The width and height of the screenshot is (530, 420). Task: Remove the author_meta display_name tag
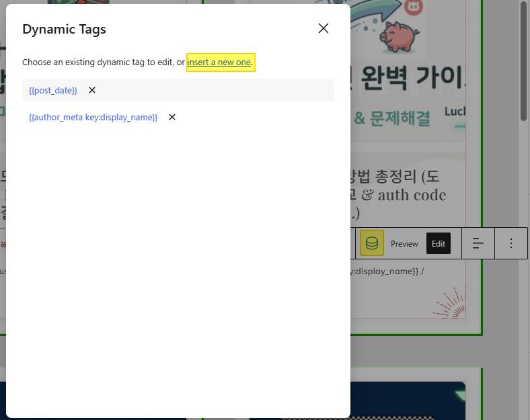point(172,117)
